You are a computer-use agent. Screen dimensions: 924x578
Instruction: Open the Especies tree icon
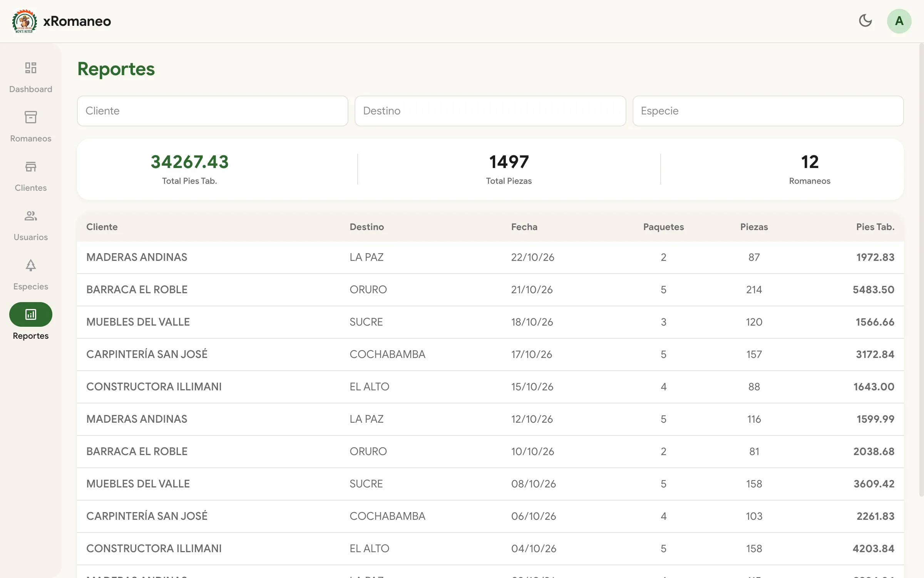pos(31,265)
